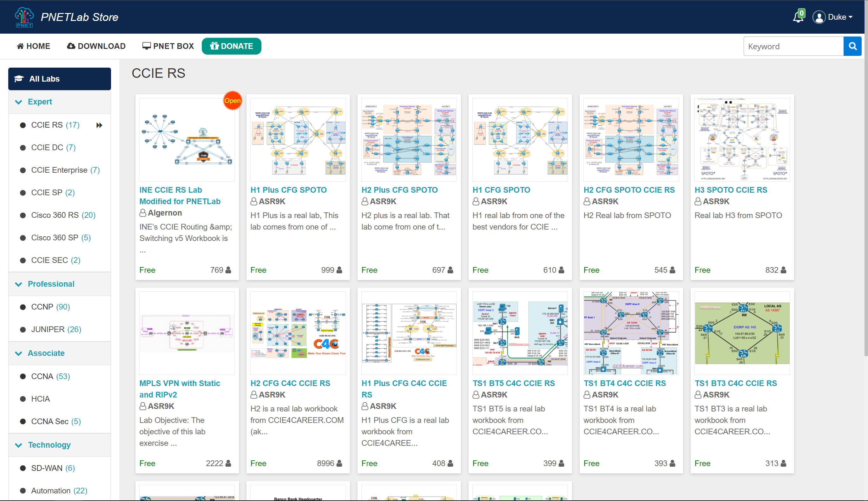Click the H3 SPOTO CCIE RS thumbnail
868x501 pixels.
coord(742,140)
